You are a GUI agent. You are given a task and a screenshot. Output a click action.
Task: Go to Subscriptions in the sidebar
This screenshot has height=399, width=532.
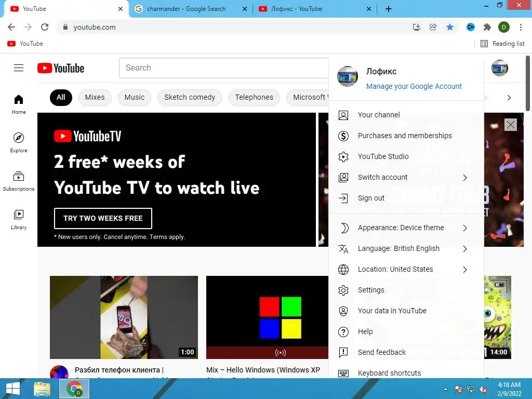19,181
